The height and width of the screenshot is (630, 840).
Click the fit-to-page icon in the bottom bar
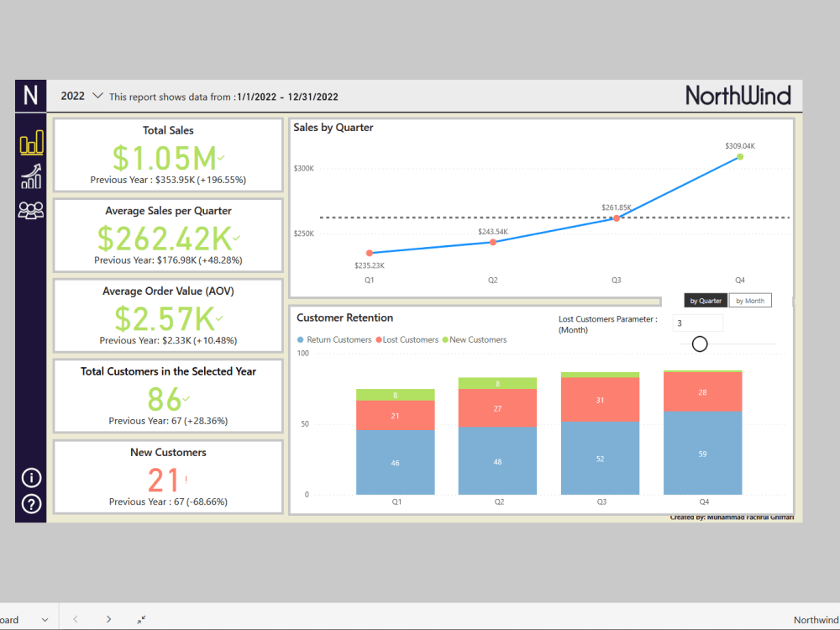pyautogui.click(x=141, y=618)
